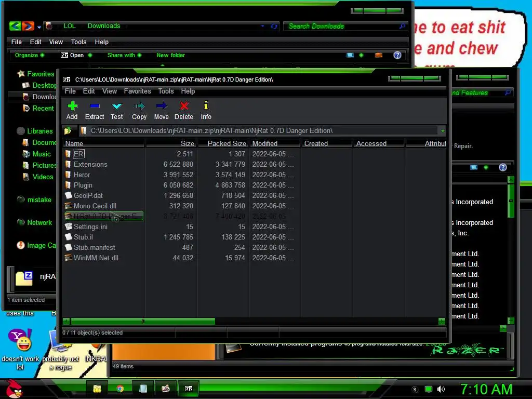Select the Stub.manifest file
This screenshot has height=399, width=532.
coord(95,248)
